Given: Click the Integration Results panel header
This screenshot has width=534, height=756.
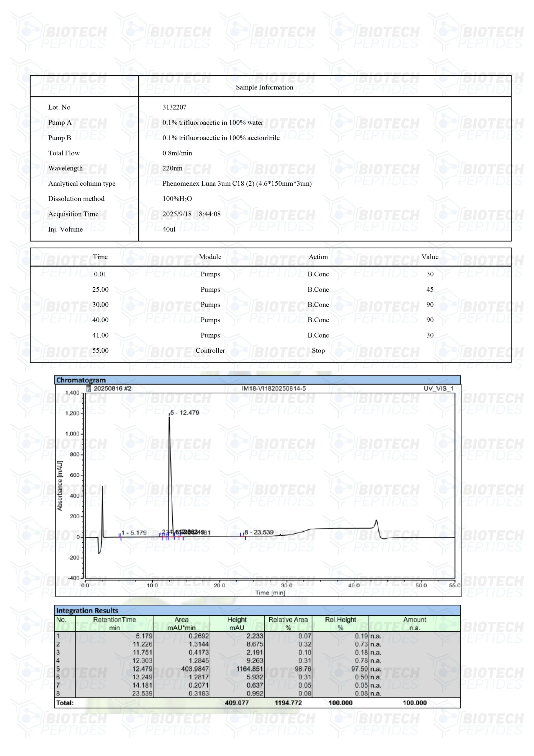Looking at the screenshot, I should tap(87, 610).
